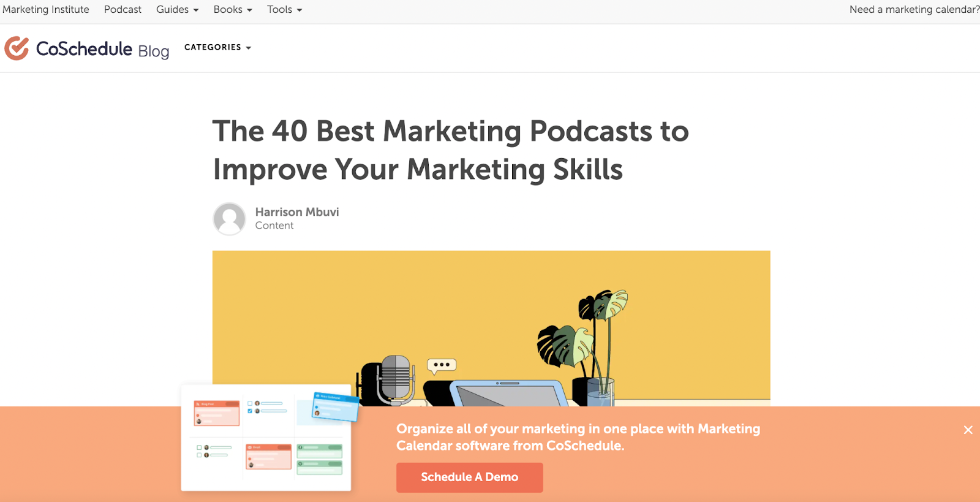Open the Tools dropdown menu
This screenshot has height=502, width=980.
(284, 10)
